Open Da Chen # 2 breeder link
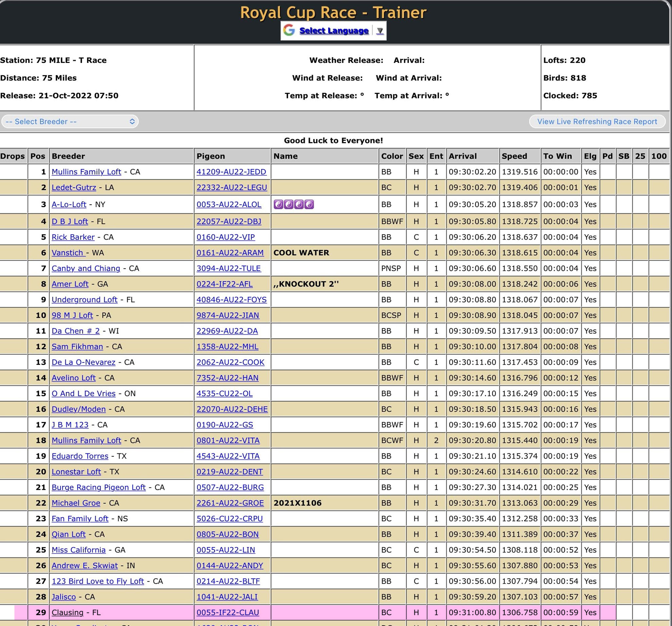Viewport: 672px width, 626px height. point(76,331)
